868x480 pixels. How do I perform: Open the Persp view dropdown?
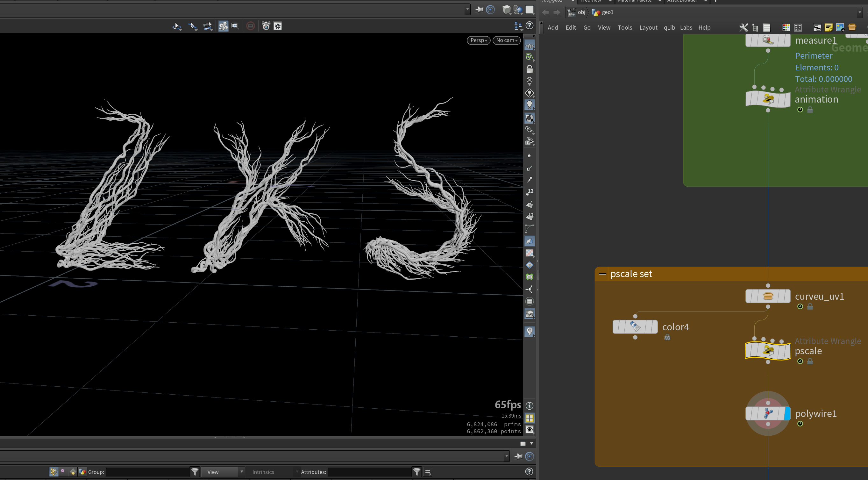(479, 40)
